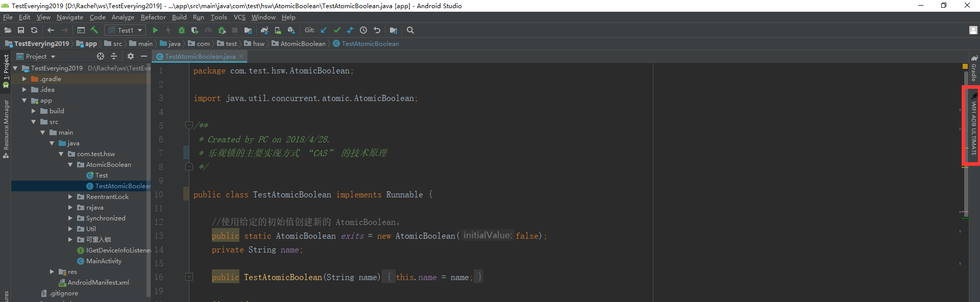Click the Collapse All icon in Project panel
Screen dimensions: 980x302
[114, 56]
